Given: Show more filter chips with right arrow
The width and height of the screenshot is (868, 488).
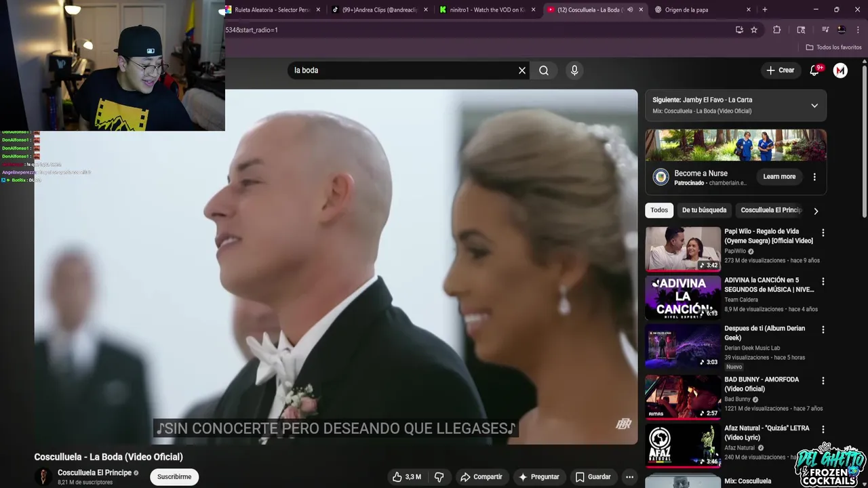Looking at the screenshot, I should [816, 211].
